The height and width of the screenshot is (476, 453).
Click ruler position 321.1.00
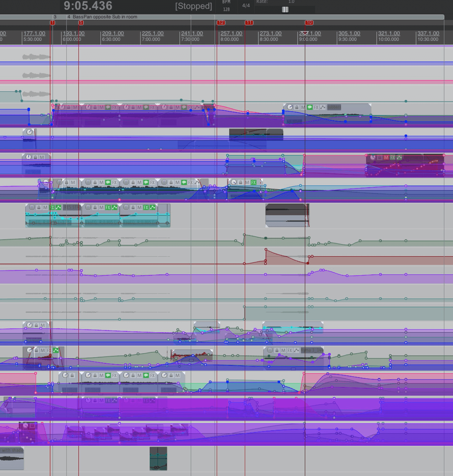[389, 33]
